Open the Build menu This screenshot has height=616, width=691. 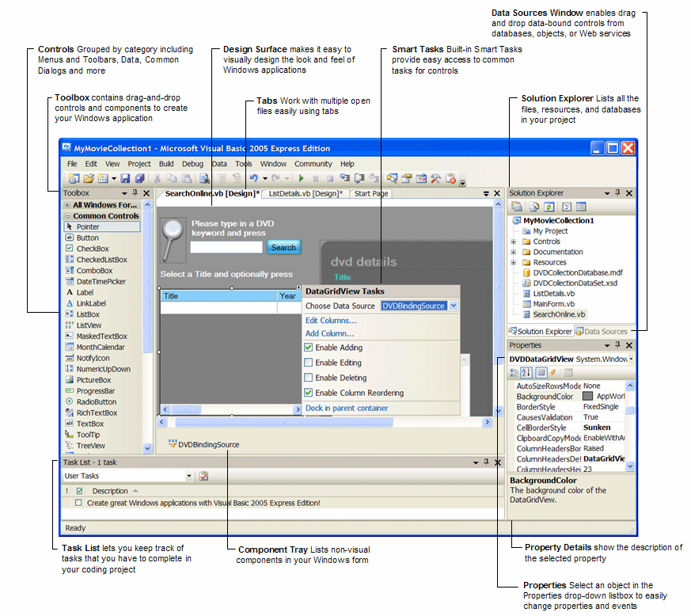coord(166,164)
